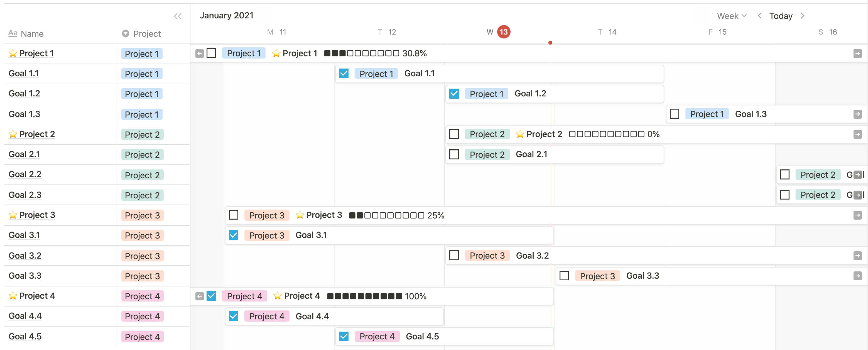This screenshot has width=868, height=350.
Task: Open Goal 4.5 page from table
Action: (x=25, y=337)
